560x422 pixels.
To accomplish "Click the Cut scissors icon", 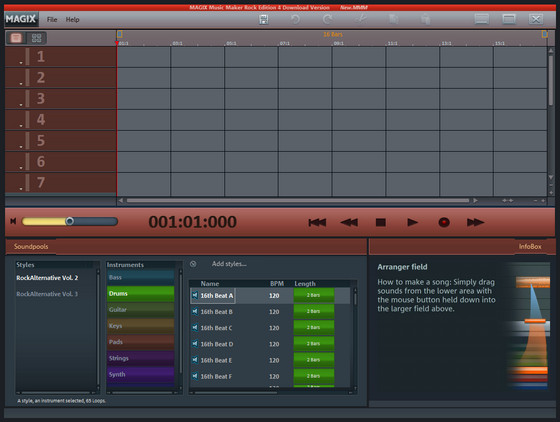I will pyautogui.click(x=361, y=19).
